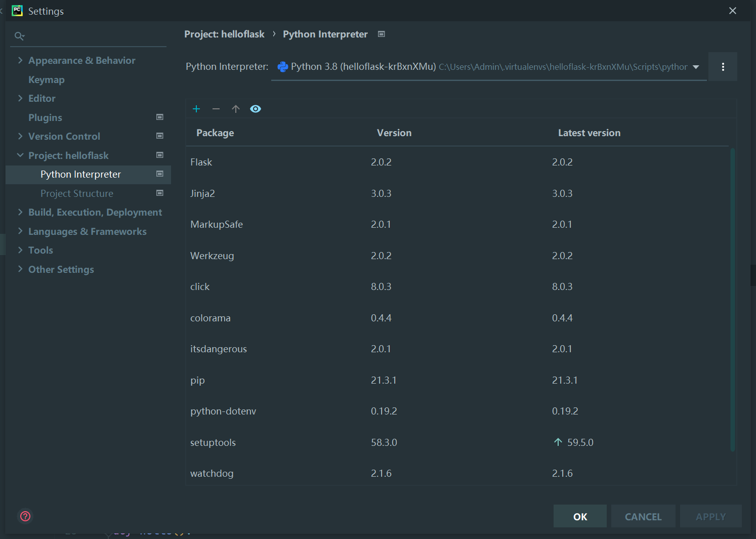Expand Appearance & Behavior section

(x=20, y=60)
